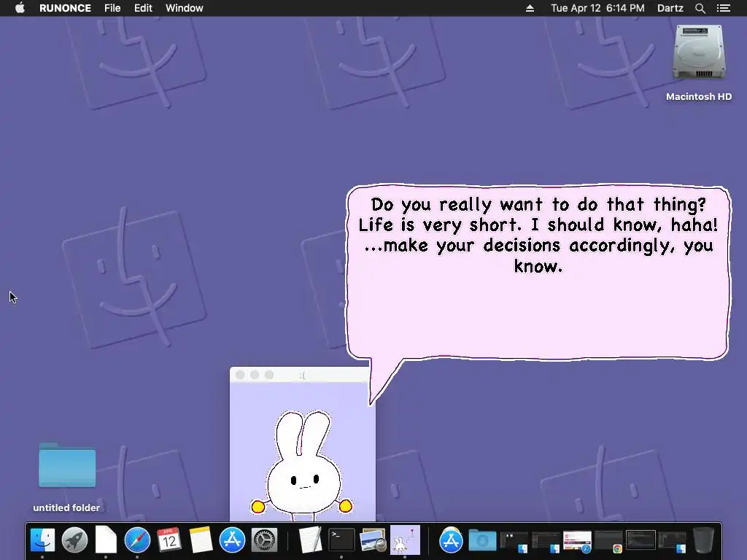
Task: Open the File menu
Action: (112, 8)
